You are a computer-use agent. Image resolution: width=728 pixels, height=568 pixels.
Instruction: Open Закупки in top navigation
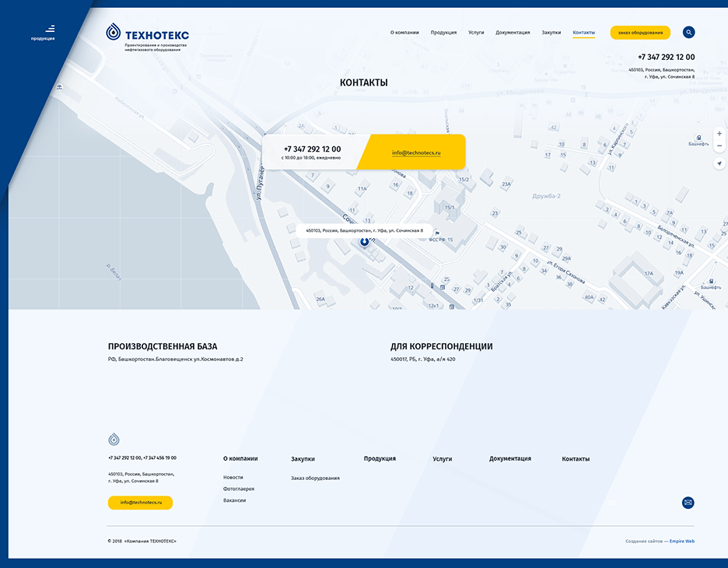pos(551,33)
